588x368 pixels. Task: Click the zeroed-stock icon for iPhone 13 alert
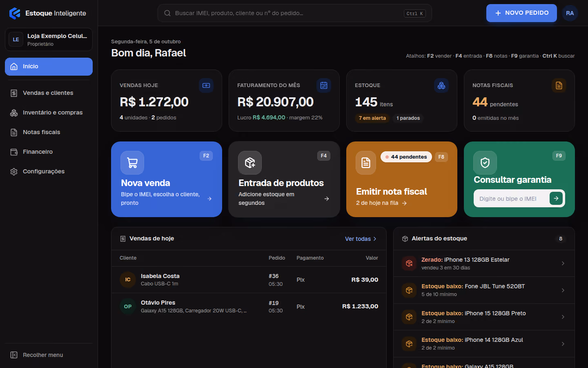[x=409, y=263]
